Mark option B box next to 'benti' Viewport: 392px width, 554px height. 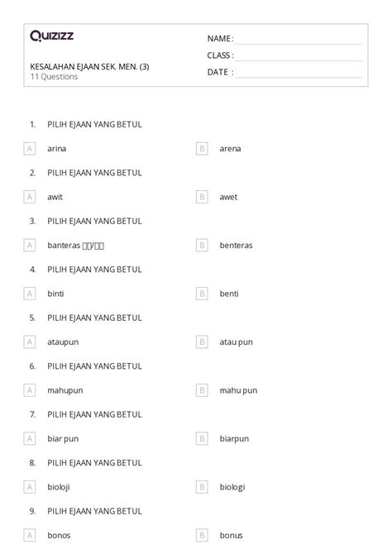(x=202, y=294)
